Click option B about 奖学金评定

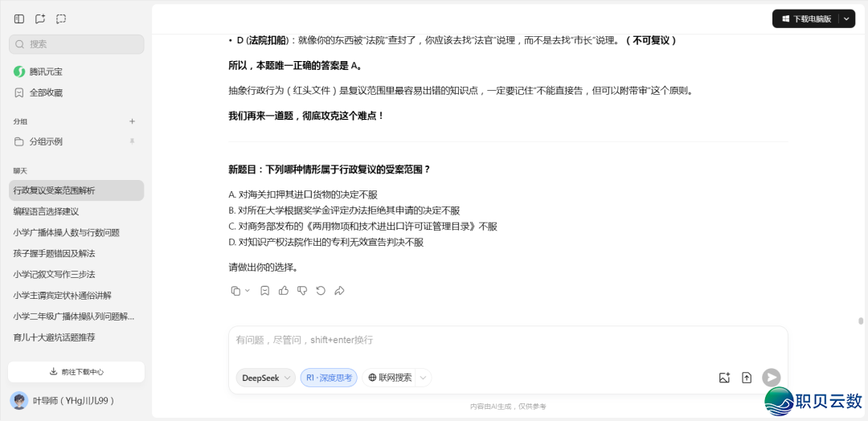(344, 210)
